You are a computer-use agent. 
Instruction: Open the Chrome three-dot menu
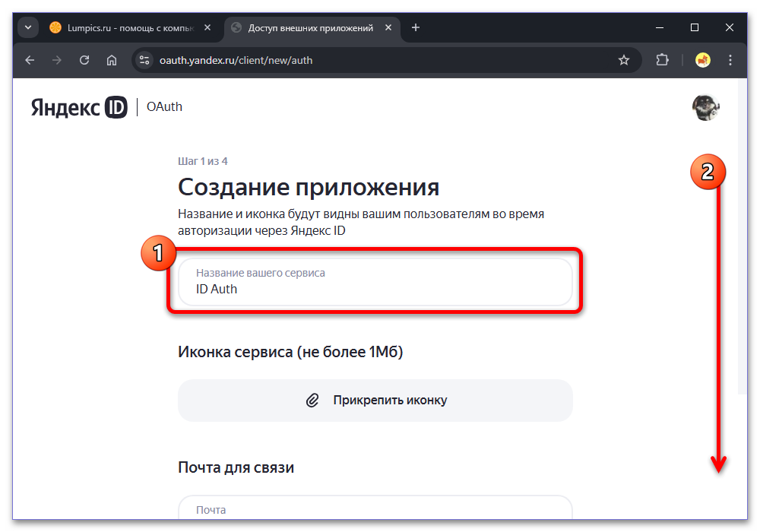(x=730, y=60)
